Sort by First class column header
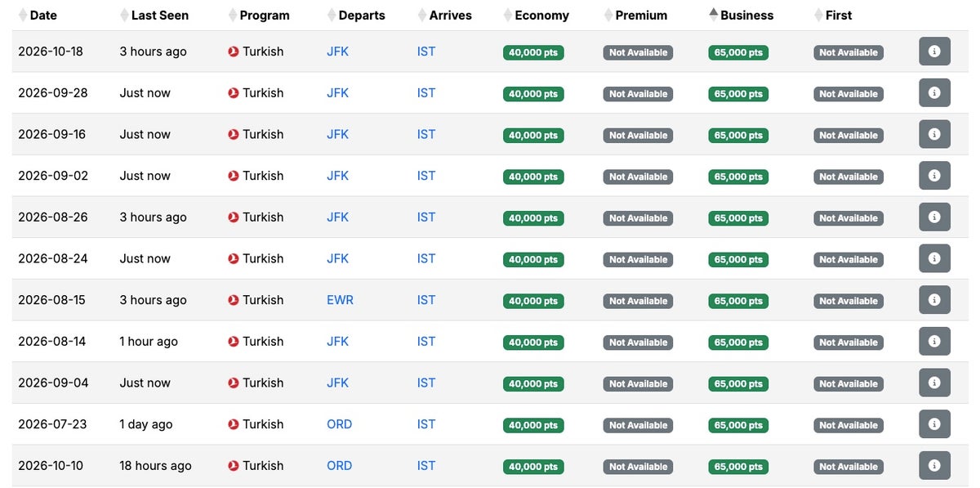Image resolution: width=980 pixels, height=488 pixels. coord(838,15)
